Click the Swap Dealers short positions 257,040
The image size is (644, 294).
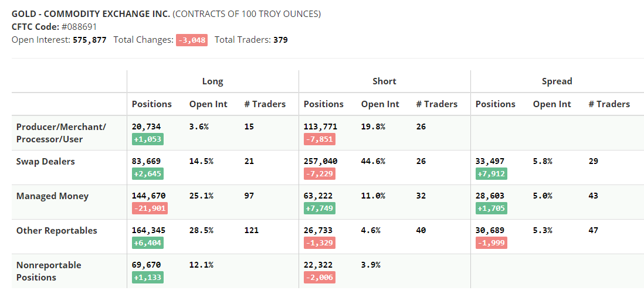320,161
